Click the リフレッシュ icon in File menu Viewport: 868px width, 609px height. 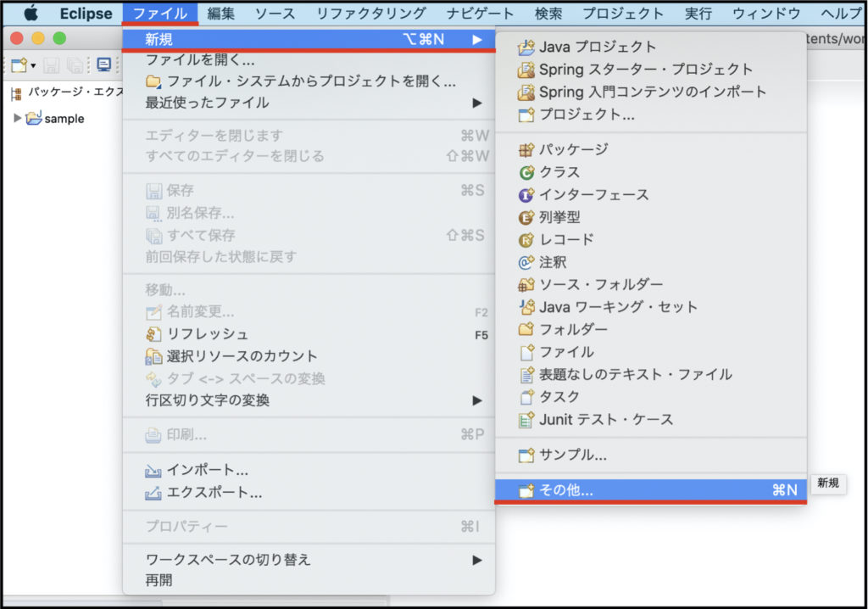tap(153, 334)
